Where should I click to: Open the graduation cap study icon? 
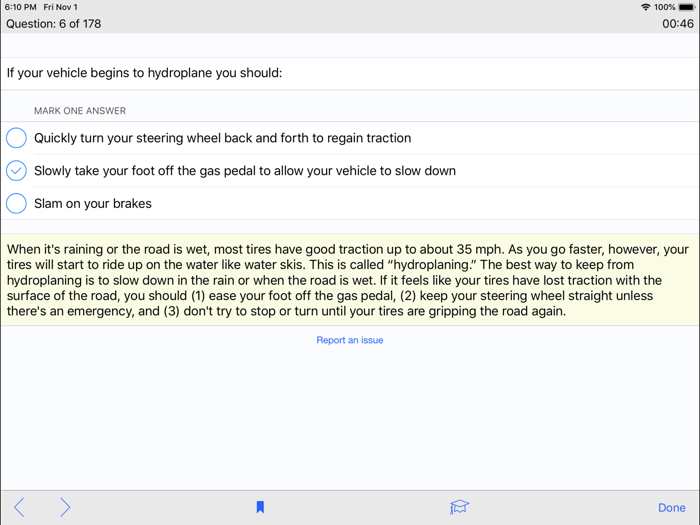(459, 507)
